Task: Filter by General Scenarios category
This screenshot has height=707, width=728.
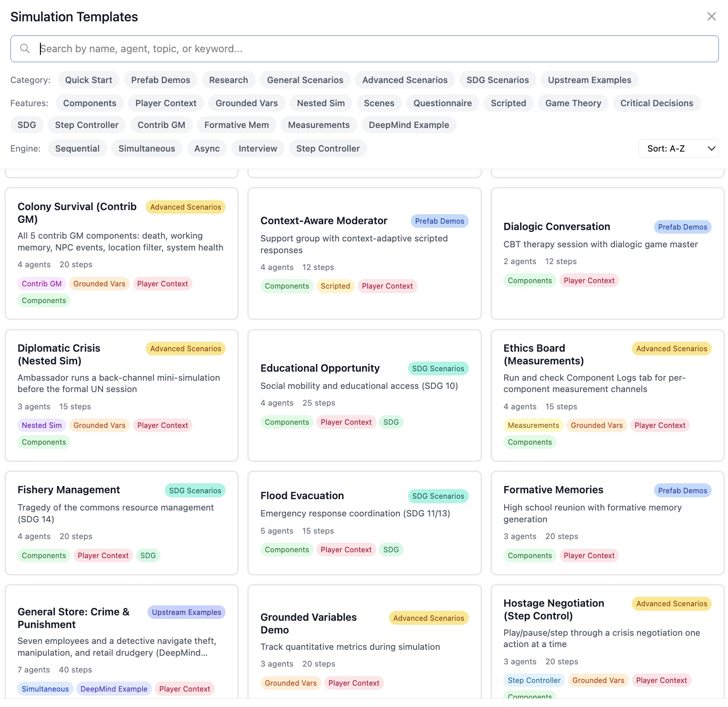Action: pyautogui.click(x=305, y=80)
